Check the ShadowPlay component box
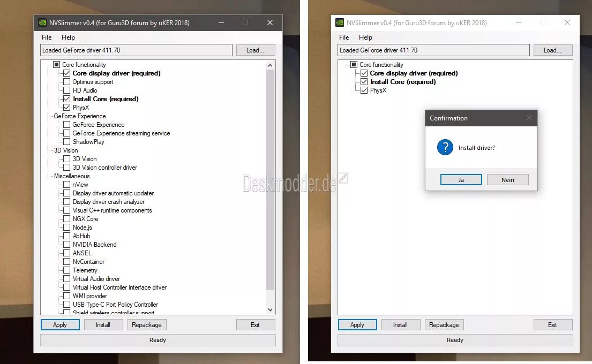The image size is (592, 364). pyautogui.click(x=67, y=142)
